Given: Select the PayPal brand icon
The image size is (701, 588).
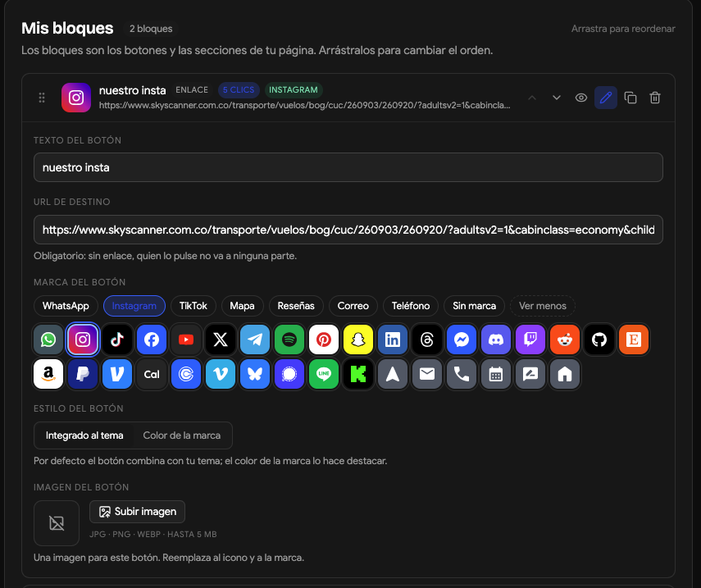Looking at the screenshot, I should click(83, 374).
